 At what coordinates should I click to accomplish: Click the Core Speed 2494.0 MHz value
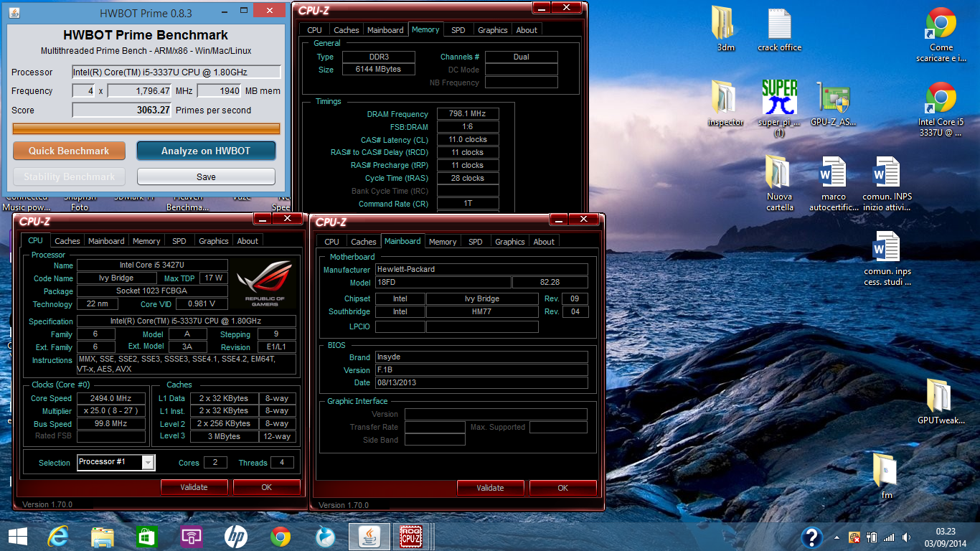click(x=111, y=398)
